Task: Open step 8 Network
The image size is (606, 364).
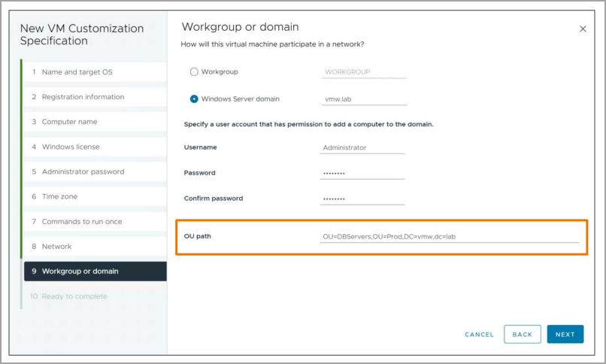Action: pyautogui.click(x=95, y=247)
